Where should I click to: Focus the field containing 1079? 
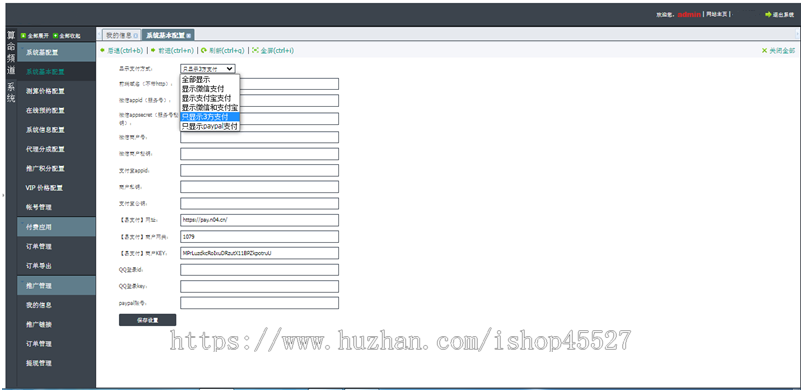[x=259, y=237]
